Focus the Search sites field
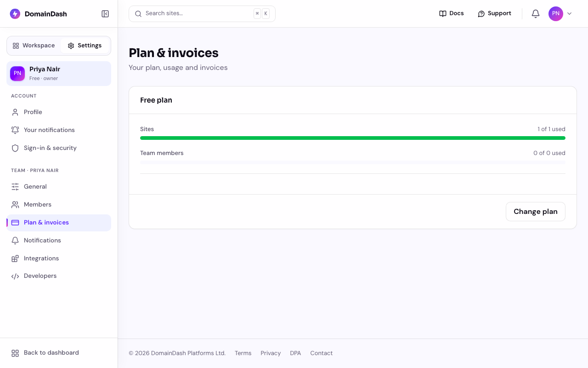Screen dimensions: 588x368 point(202,14)
